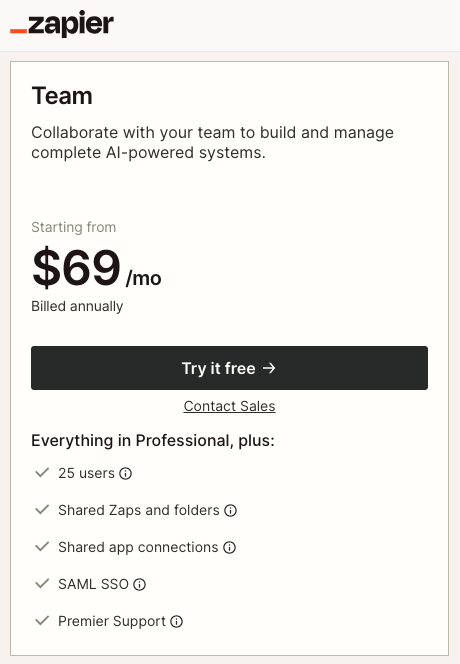Click the Billed annually label
Image resolution: width=460 pixels, height=664 pixels.
click(x=77, y=306)
